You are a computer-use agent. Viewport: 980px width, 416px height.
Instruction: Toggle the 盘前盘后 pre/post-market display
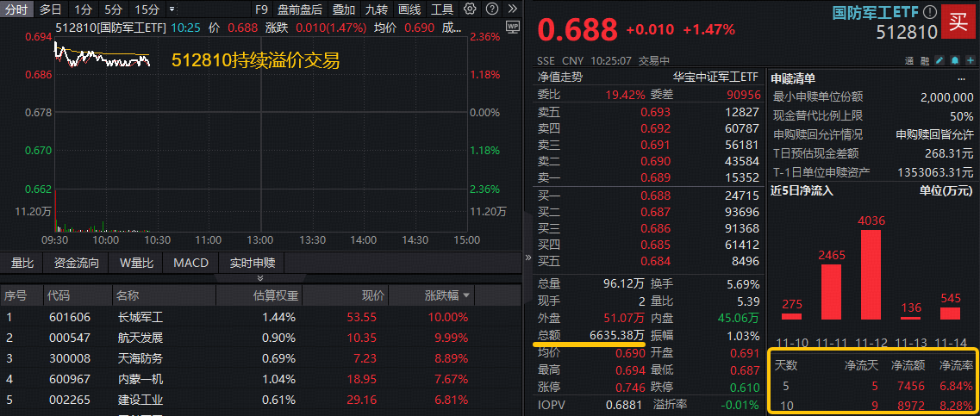click(299, 9)
